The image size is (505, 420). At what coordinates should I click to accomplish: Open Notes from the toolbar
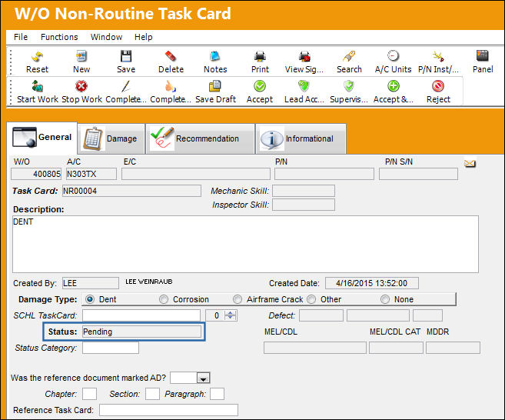(x=214, y=57)
